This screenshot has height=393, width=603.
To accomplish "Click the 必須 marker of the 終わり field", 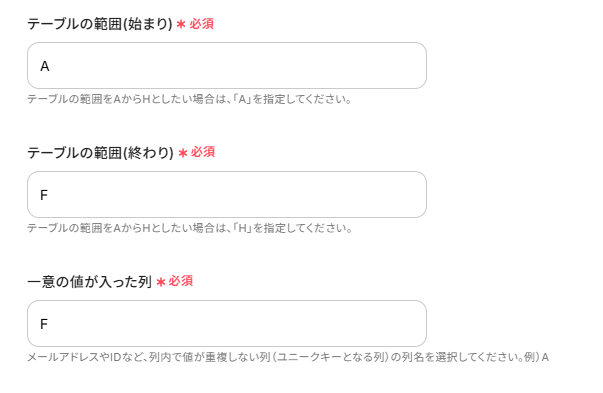I will [203, 152].
